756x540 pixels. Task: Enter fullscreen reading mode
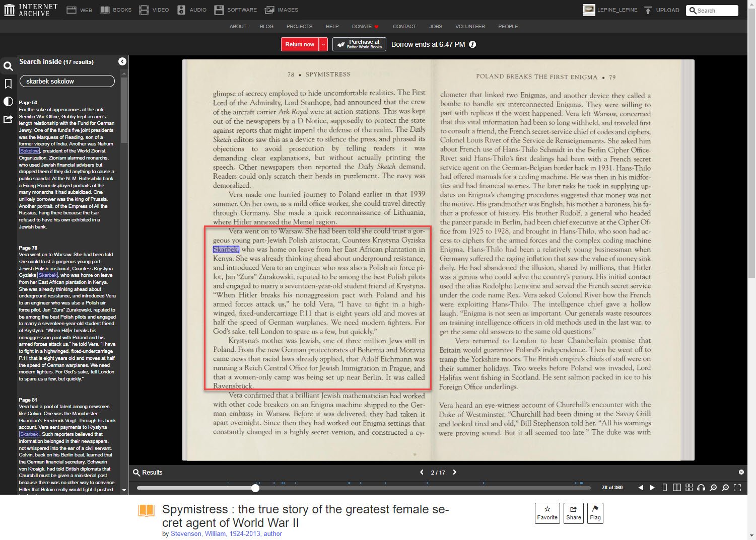click(737, 487)
